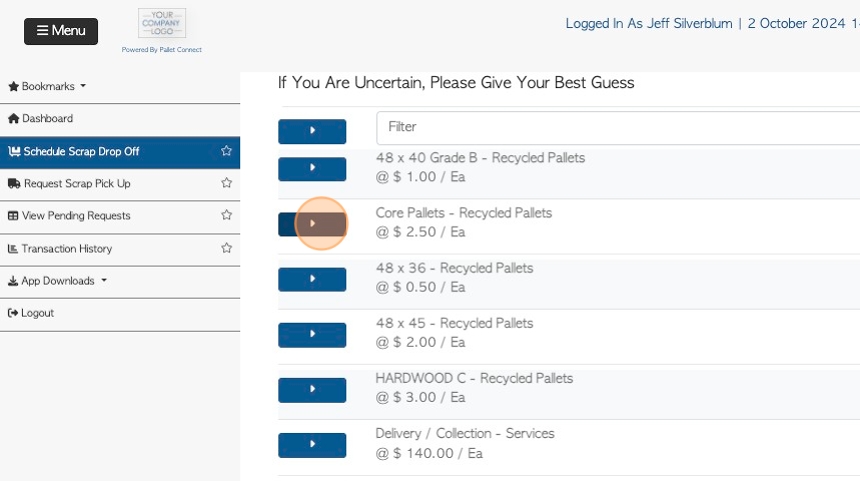This screenshot has width=860, height=481.
Task: Expand the App Downloads dropdown
Action: (58, 281)
